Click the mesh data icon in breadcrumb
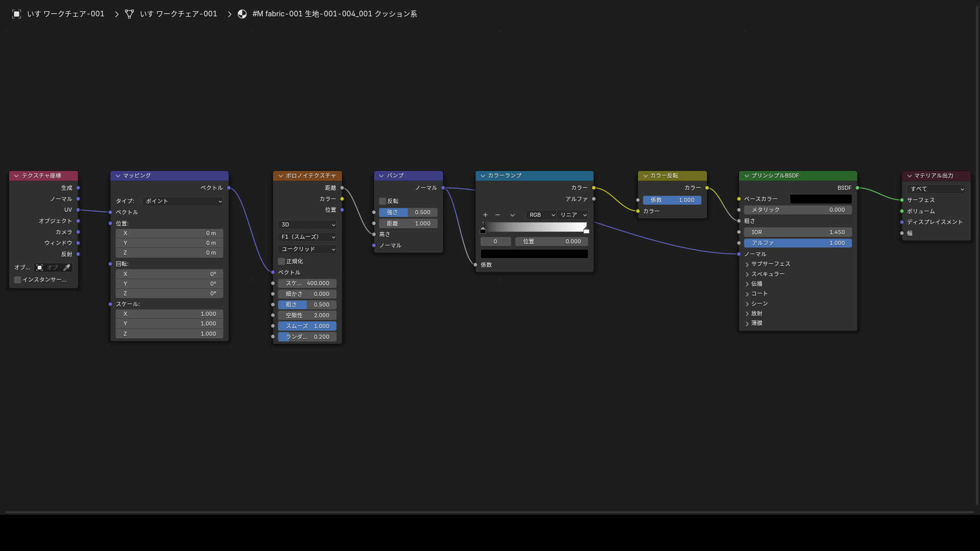The width and height of the screenshot is (980, 551). [130, 14]
